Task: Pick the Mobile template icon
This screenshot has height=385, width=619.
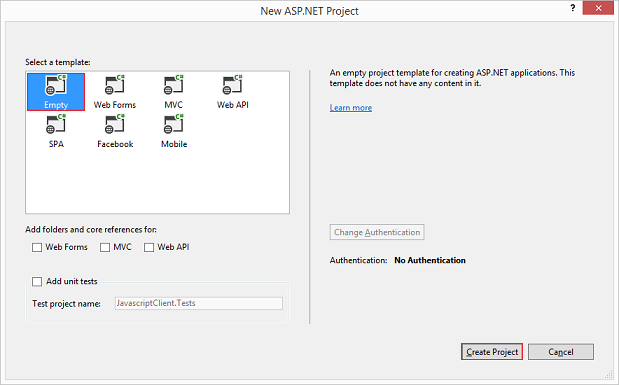Action: click(174, 131)
